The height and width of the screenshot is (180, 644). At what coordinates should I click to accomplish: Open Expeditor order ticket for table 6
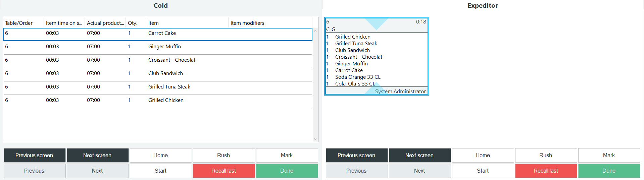377,56
